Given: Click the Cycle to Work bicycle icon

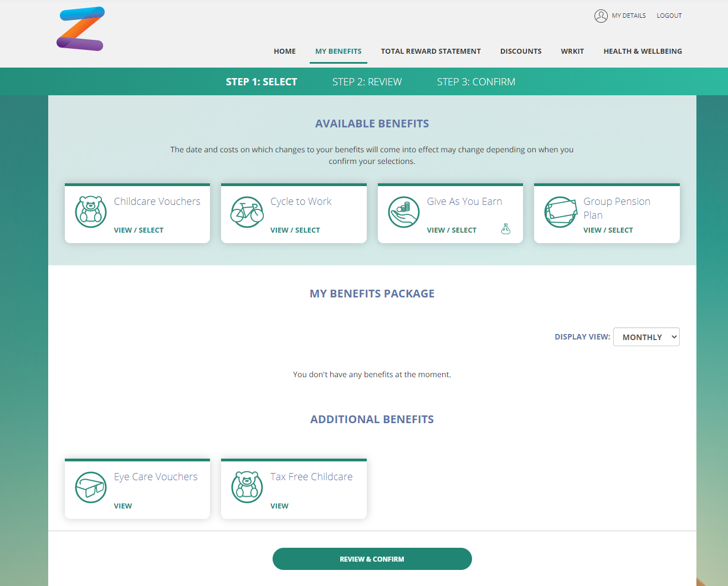Looking at the screenshot, I should coord(247,212).
